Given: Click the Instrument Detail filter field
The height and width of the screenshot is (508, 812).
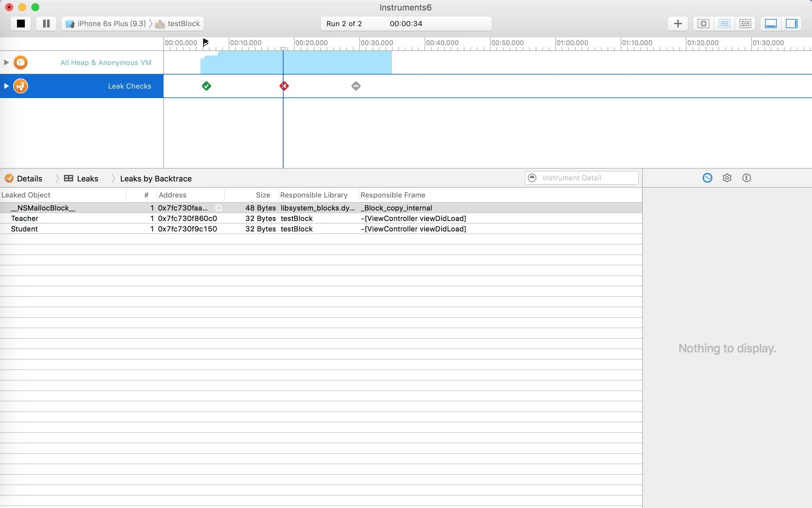Looking at the screenshot, I should 584,178.
